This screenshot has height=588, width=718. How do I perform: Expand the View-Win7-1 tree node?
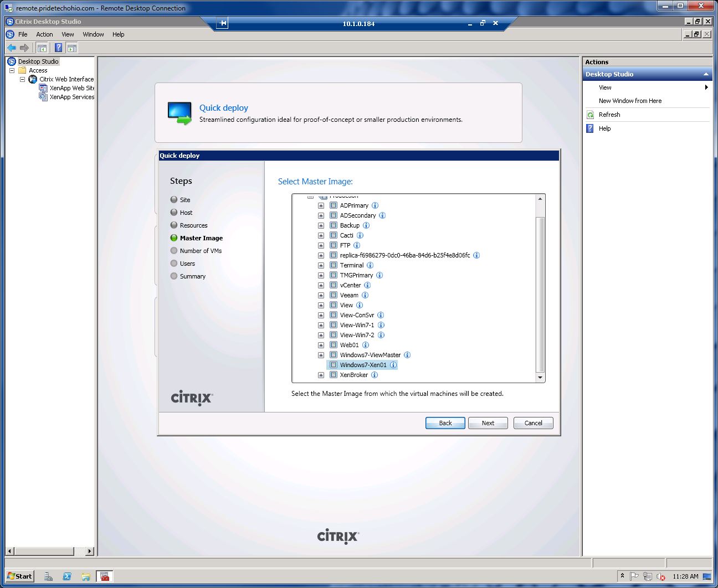321,325
